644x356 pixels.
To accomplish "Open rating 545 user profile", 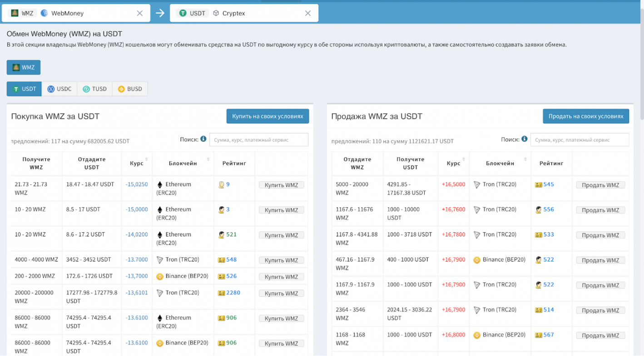I will pos(549,185).
